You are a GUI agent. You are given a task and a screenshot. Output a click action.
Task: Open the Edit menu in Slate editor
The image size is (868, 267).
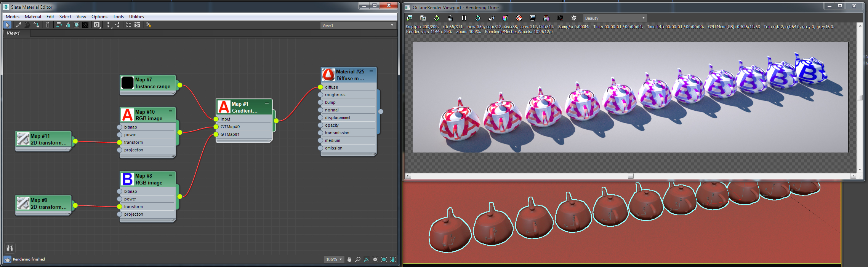tap(50, 17)
